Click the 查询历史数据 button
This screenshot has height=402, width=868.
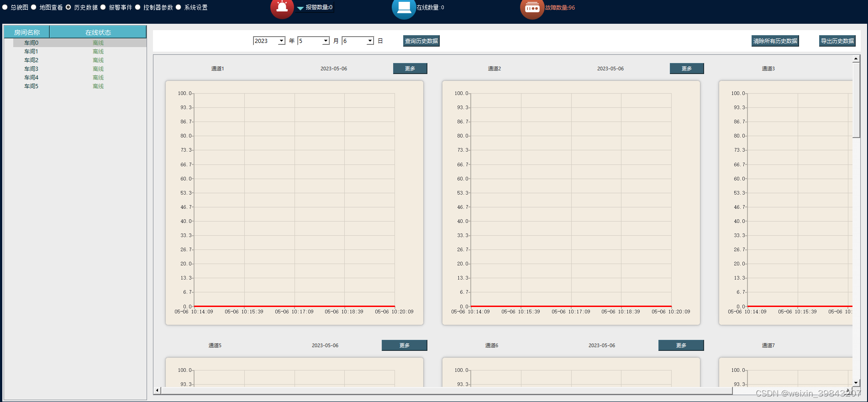[x=421, y=41]
